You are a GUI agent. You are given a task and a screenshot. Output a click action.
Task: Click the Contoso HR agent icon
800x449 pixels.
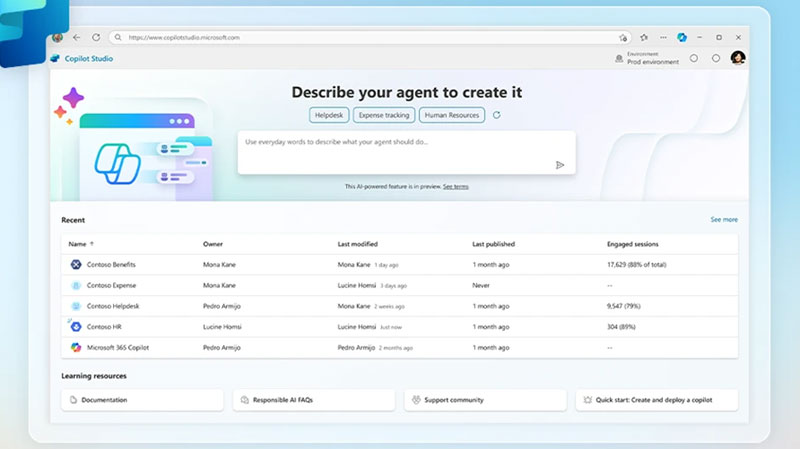click(76, 326)
